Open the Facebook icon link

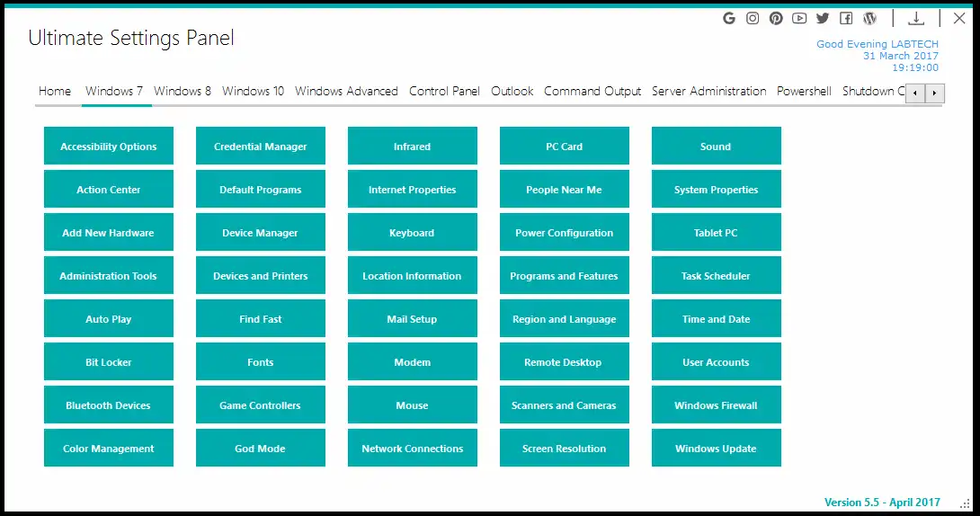coord(846,19)
